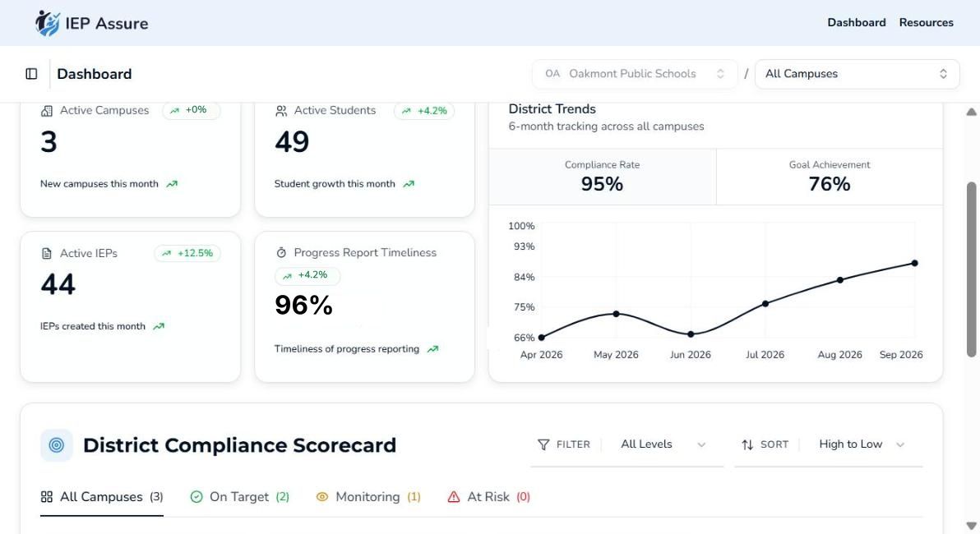This screenshot has width=980, height=534.
Task: Click the +12.5% trend badge
Action: pyautogui.click(x=187, y=253)
